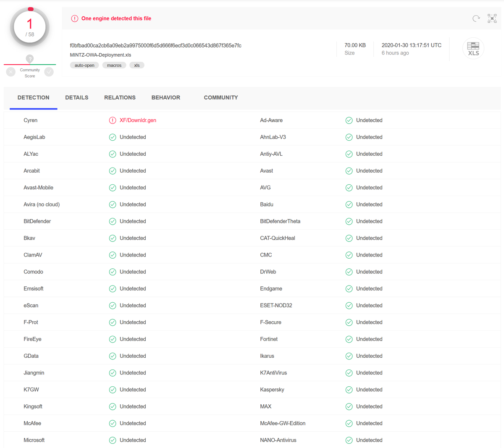Click McAfee undetected check icon
This screenshot has width=504, height=448.
point(113,423)
